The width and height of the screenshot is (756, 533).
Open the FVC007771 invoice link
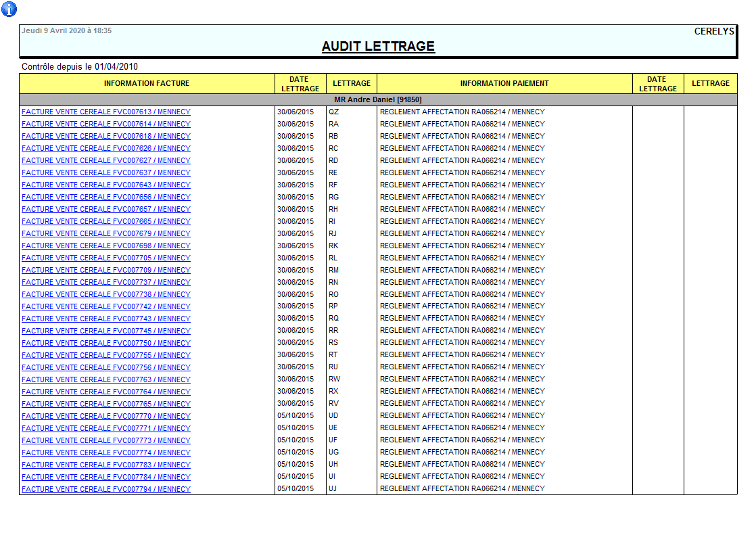tap(106, 429)
